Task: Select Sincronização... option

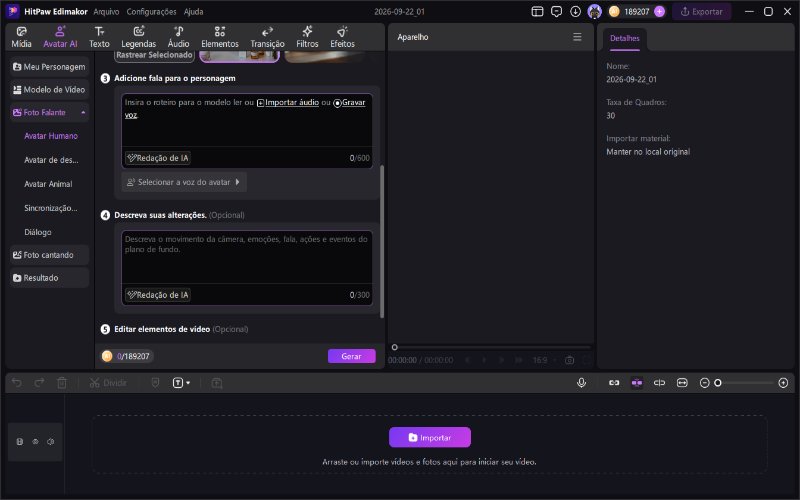Action: pyautogui.click(x=51, y=208)
